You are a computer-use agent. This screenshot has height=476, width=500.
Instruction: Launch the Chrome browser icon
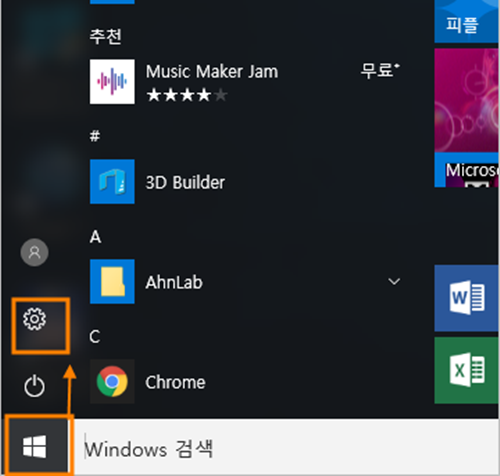112,381
